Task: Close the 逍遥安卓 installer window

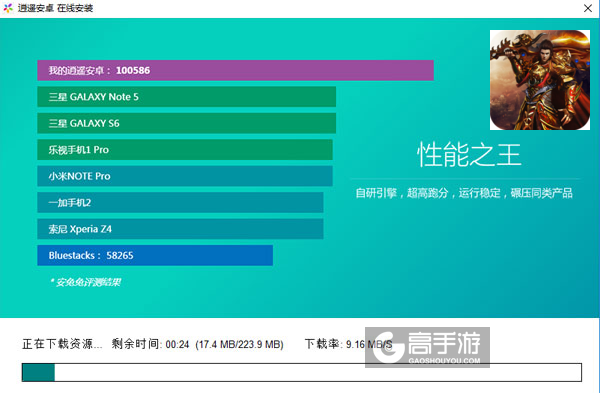Action: point(587,8)
